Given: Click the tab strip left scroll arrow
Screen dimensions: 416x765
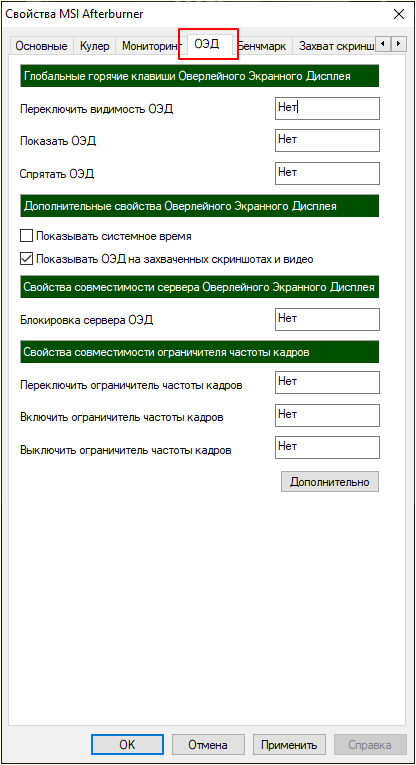Looking at the screenshot, I should tap(384, 44).
